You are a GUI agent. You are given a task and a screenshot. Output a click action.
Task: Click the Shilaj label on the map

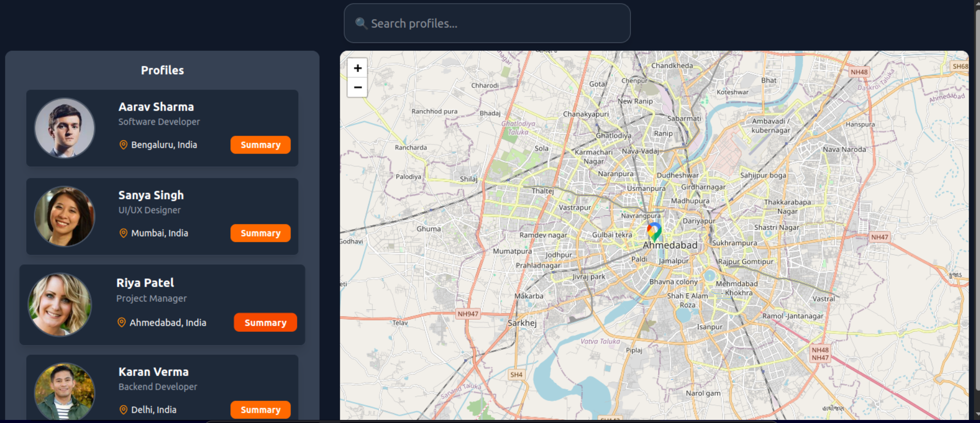click(x=468, y=179)
